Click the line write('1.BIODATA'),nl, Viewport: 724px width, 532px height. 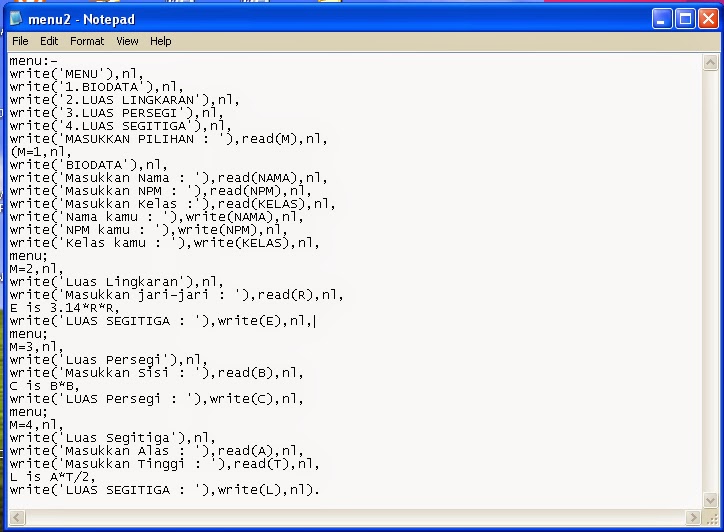tap(96, 87)
